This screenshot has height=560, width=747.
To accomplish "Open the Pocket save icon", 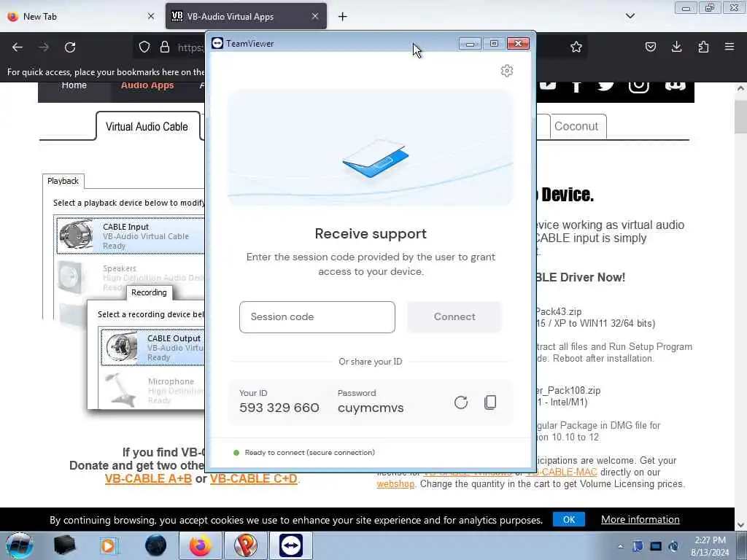I will [x=650, y=47].
